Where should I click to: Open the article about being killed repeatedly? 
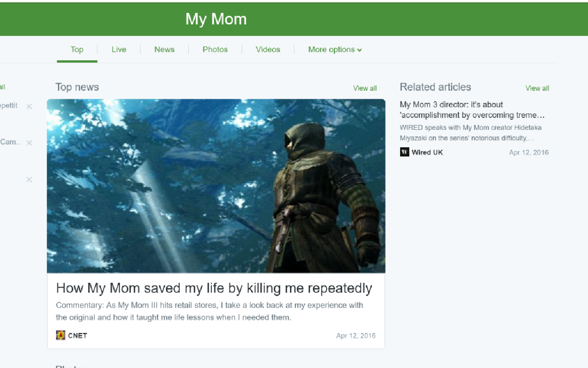(214, 288)
